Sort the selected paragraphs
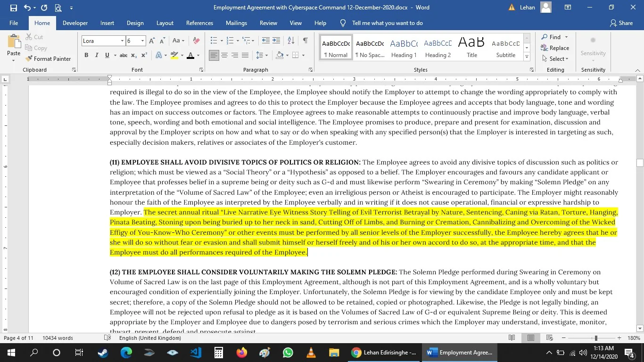644x362 pixels. pos(291,41)
